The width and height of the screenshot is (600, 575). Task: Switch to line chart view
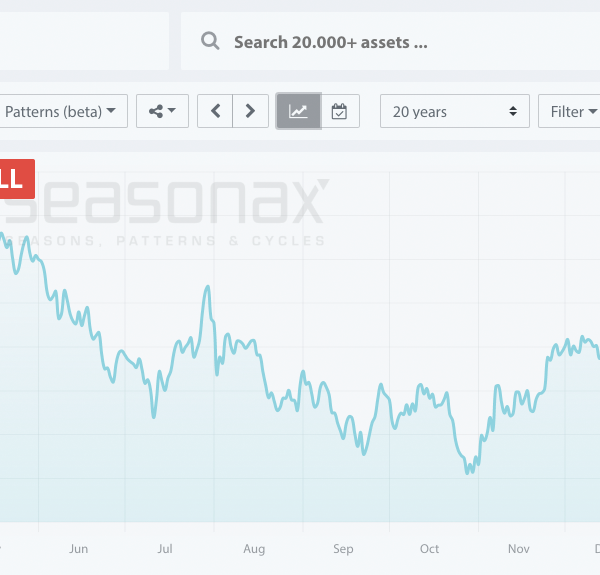tap(298, 111)
